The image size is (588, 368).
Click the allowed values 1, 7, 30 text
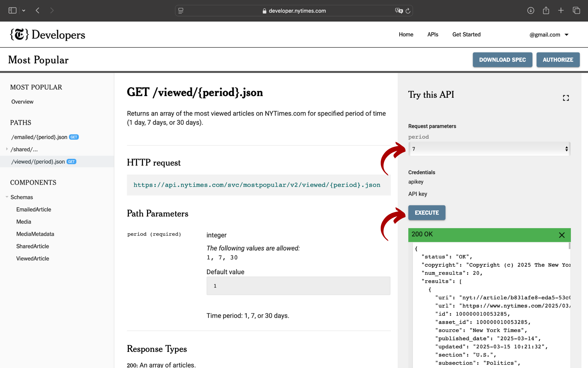pos(222,258)
